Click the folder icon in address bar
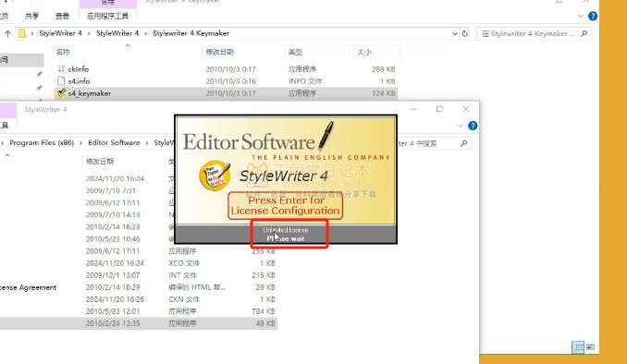Image resolution: width=627 pixels, height=364 pixels. 22,33
